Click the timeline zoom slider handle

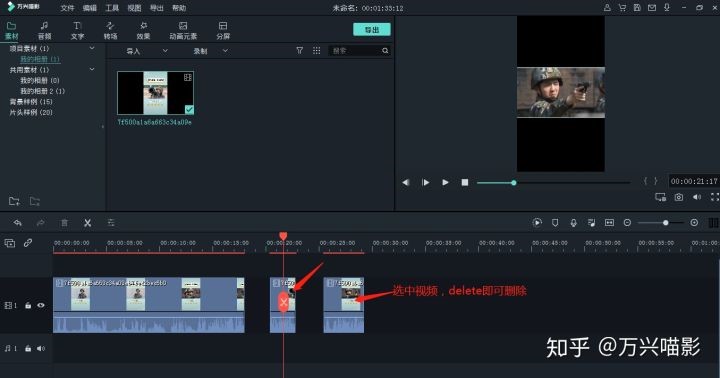[x=665, y=223]
